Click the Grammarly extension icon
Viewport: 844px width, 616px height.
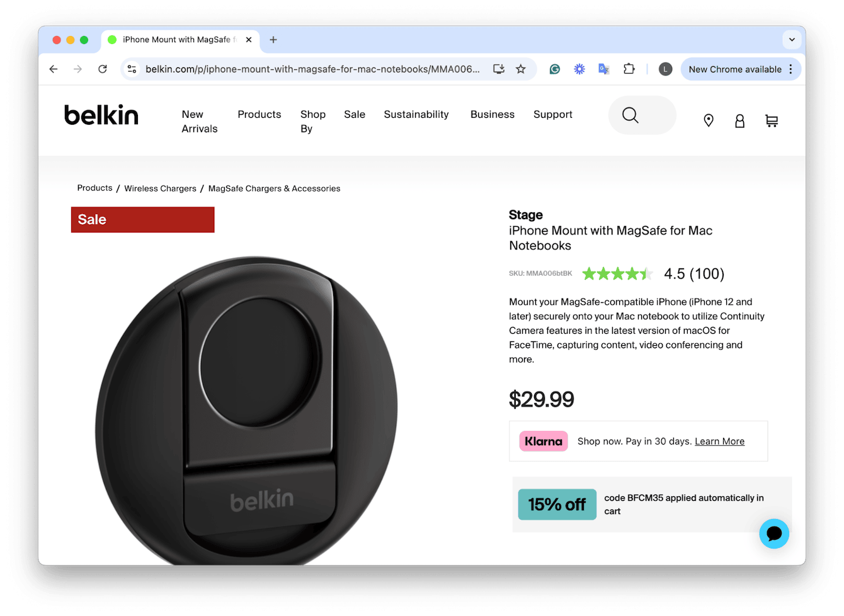point(555,69)
